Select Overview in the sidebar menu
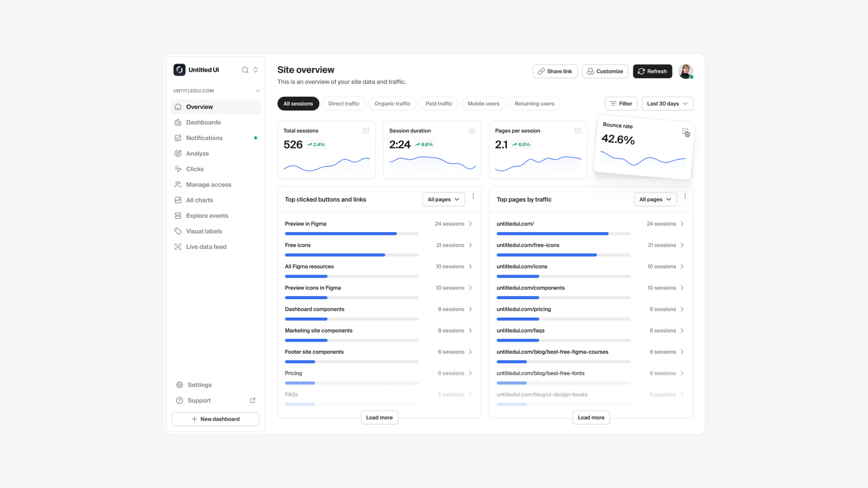 click(199, 107)
